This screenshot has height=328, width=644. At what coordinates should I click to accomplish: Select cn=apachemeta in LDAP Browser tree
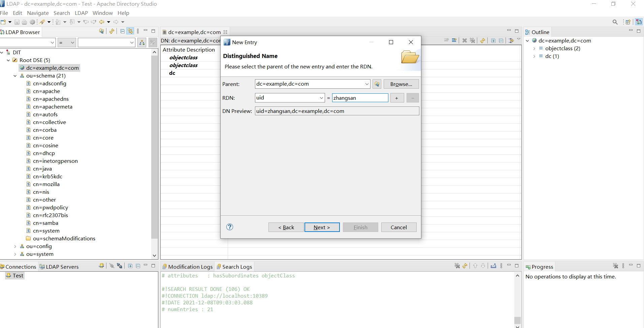(x=53, y=107)
